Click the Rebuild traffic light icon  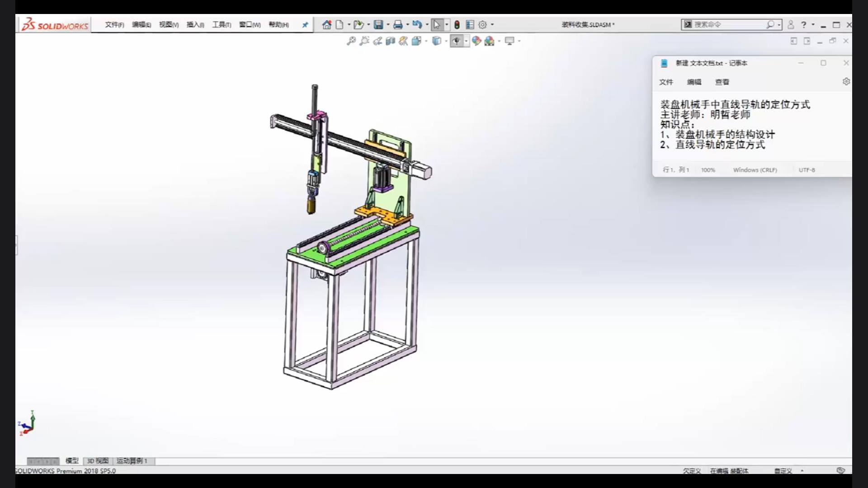pos(457,25)
